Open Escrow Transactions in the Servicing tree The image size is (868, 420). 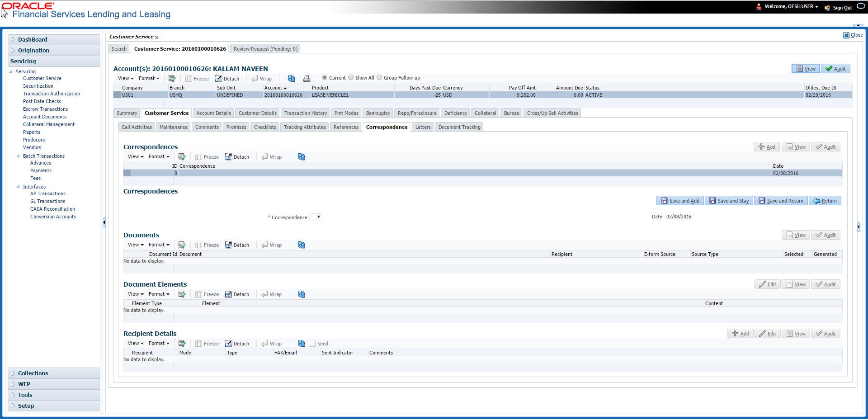point(45,109)
